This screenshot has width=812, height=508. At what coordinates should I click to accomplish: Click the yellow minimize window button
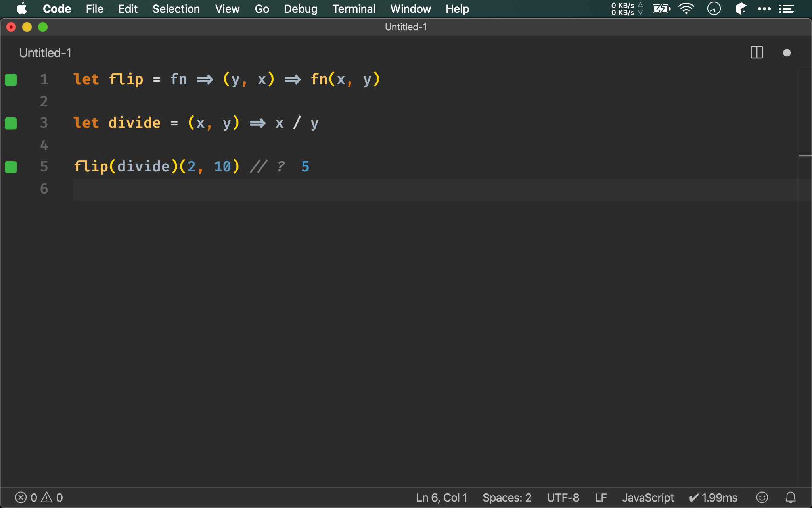tap(27, 27)
